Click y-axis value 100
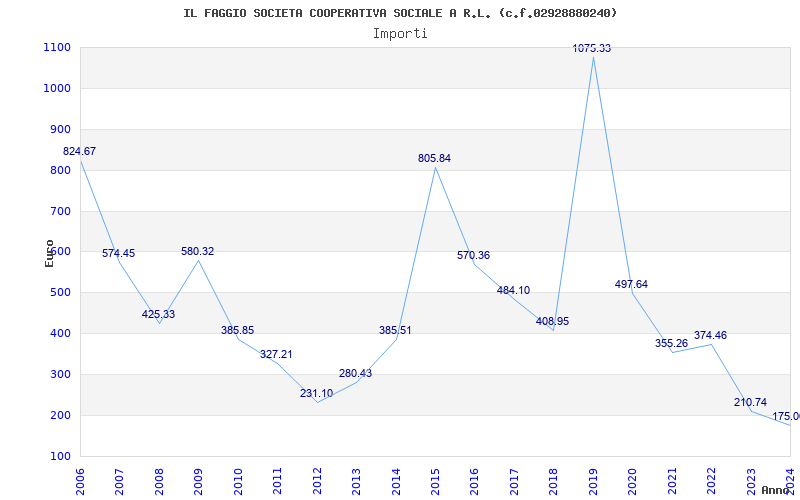 61,456
